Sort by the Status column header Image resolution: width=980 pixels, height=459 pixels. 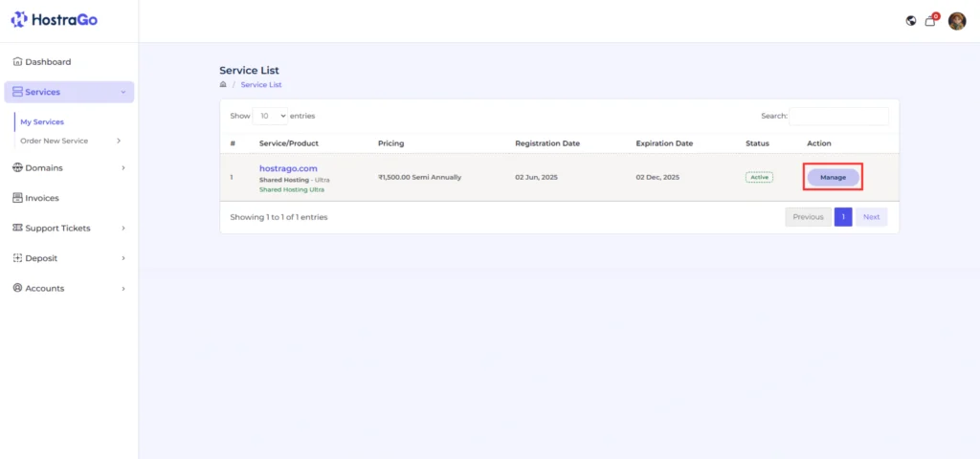tap(758, 143)
